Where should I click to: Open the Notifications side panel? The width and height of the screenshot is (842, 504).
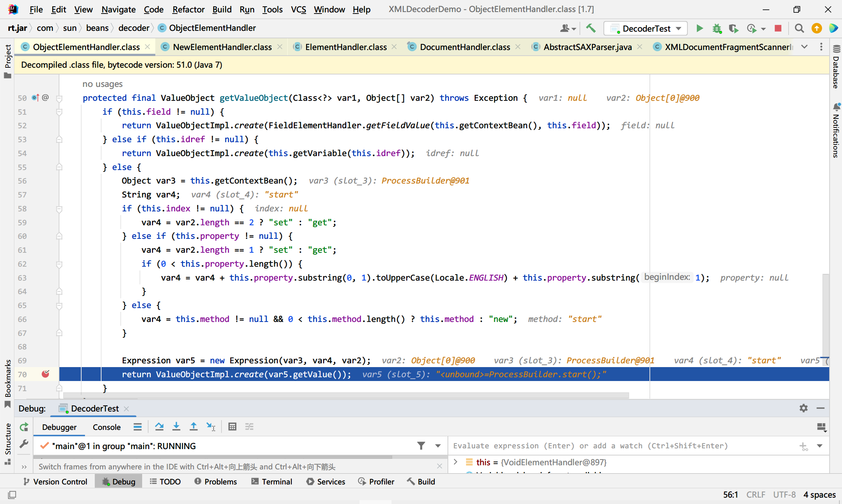836,131
